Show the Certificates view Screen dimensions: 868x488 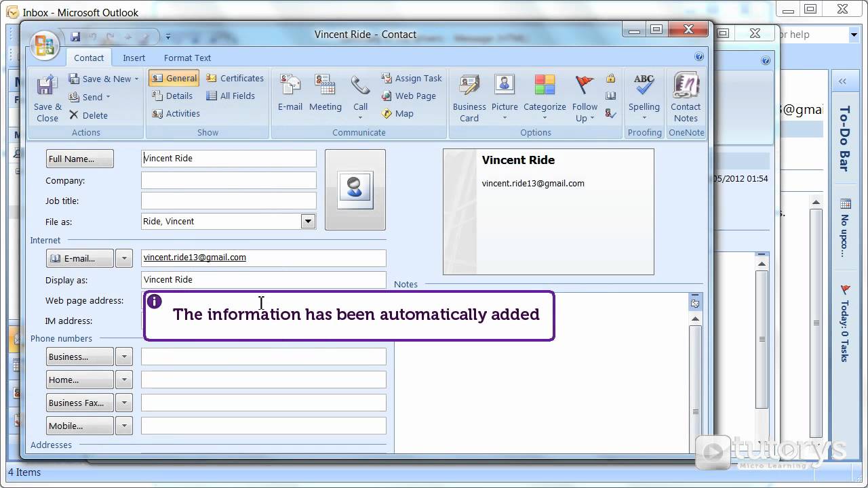235,78
